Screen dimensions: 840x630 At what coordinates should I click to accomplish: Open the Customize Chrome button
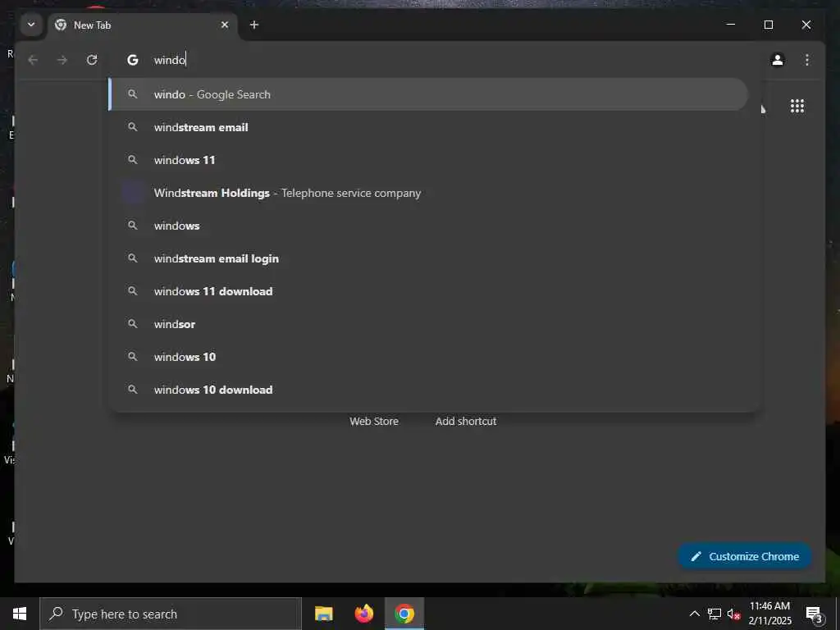[745, 557]
